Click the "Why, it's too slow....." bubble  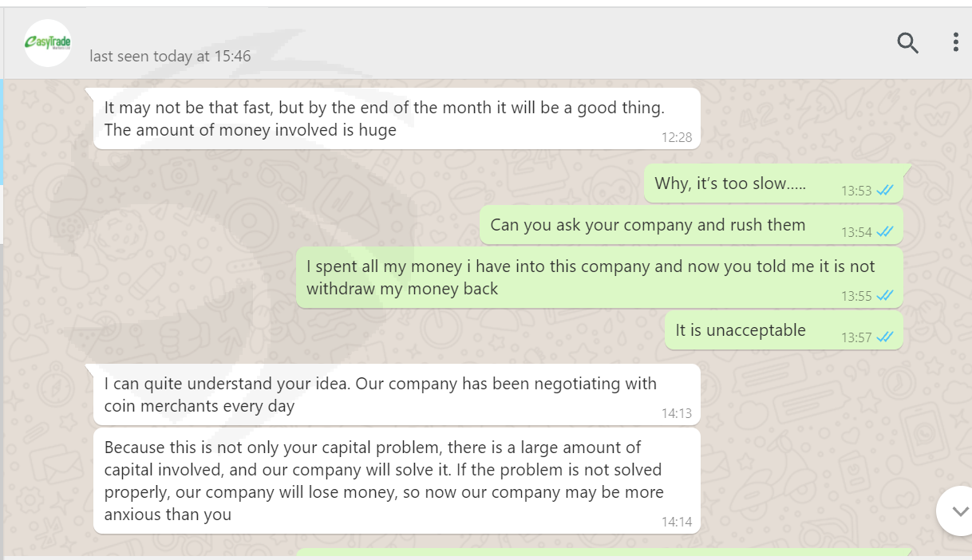point(730,183)
